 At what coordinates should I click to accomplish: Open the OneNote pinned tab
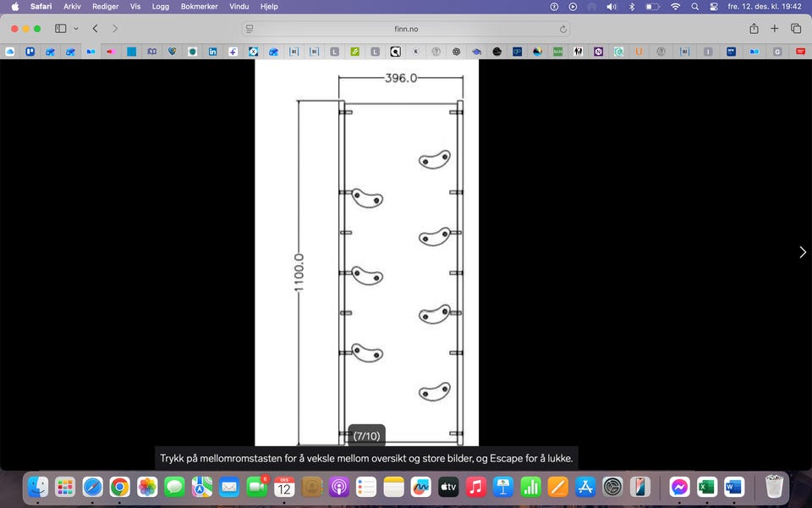pos(598,52)
